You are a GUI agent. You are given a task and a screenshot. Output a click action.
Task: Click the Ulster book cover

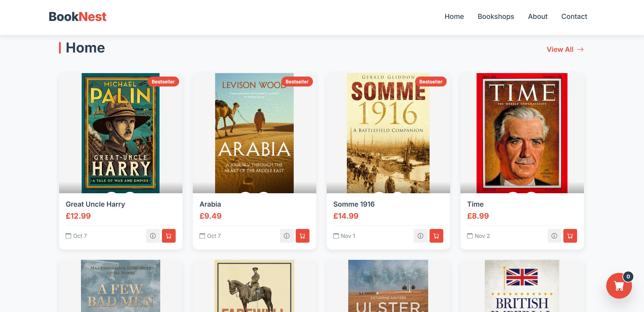pos(388,286)
